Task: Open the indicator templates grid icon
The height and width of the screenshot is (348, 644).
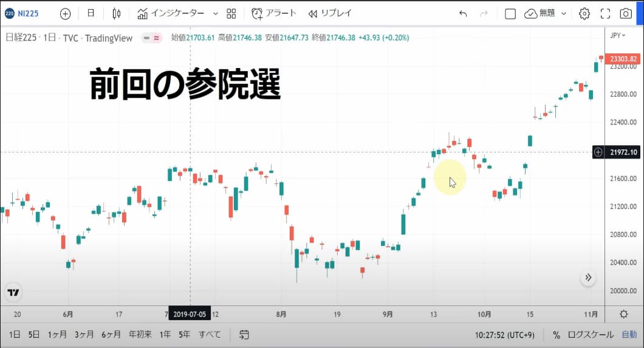Action: pos(231,13)
